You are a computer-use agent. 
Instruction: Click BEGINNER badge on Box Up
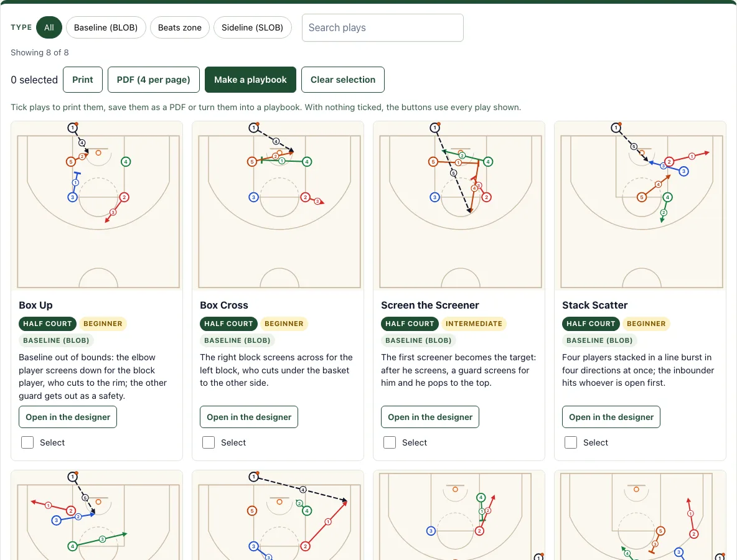[103, 324]
